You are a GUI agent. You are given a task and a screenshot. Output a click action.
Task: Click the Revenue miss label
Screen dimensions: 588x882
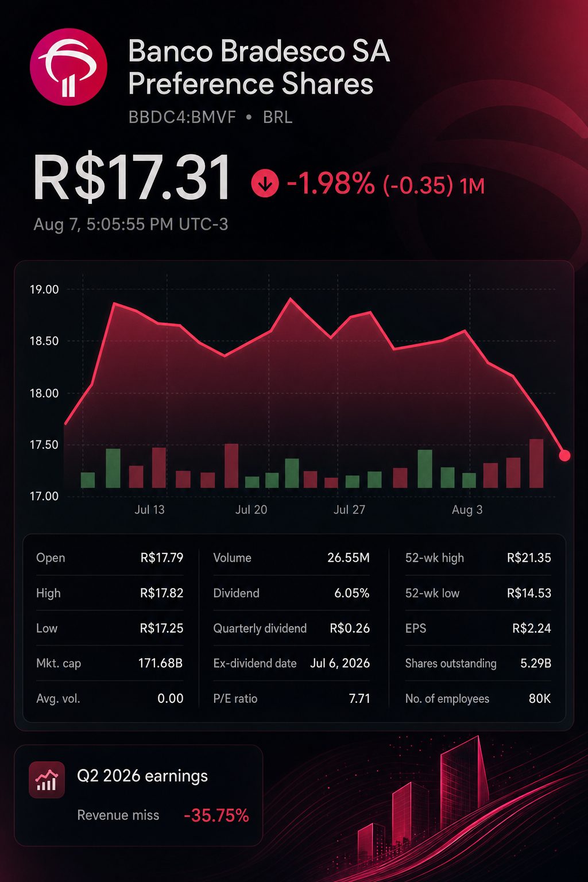(x=118, y=815)
